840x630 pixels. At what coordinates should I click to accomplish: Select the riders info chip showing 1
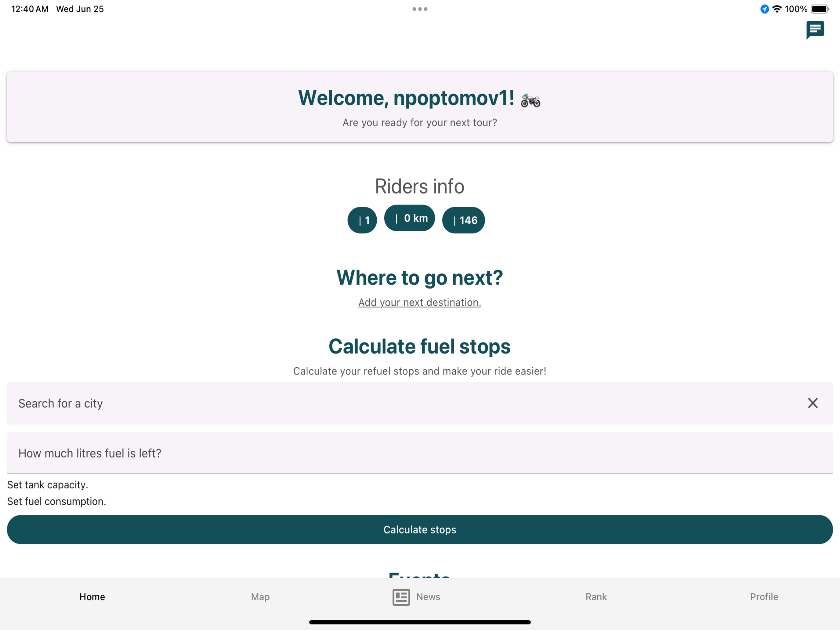[362, 220]
